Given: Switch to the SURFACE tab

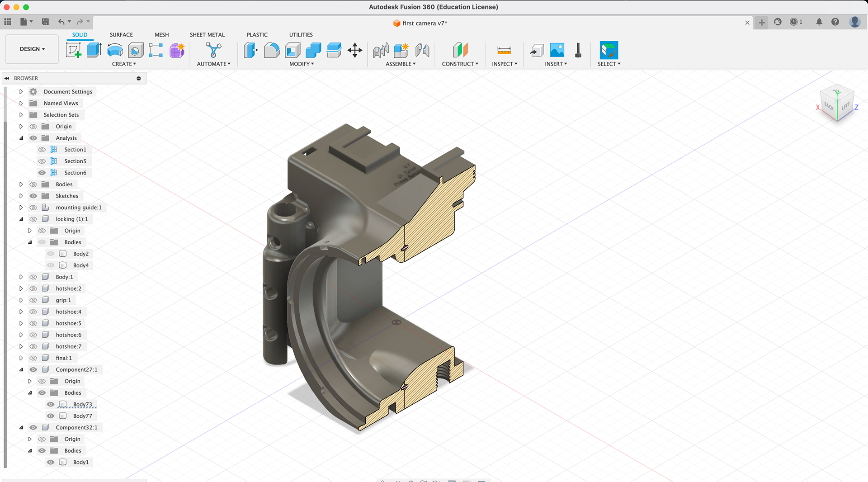Looking at the screenshot, I should [x=121, y=35].
